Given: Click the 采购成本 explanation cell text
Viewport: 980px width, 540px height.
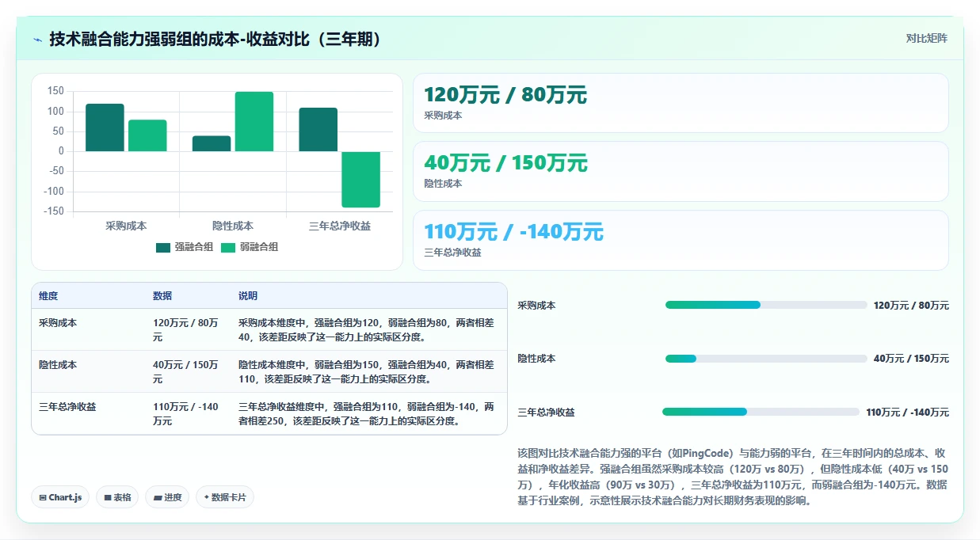Looking at the screenshot, I should click(x=366, y=330).
